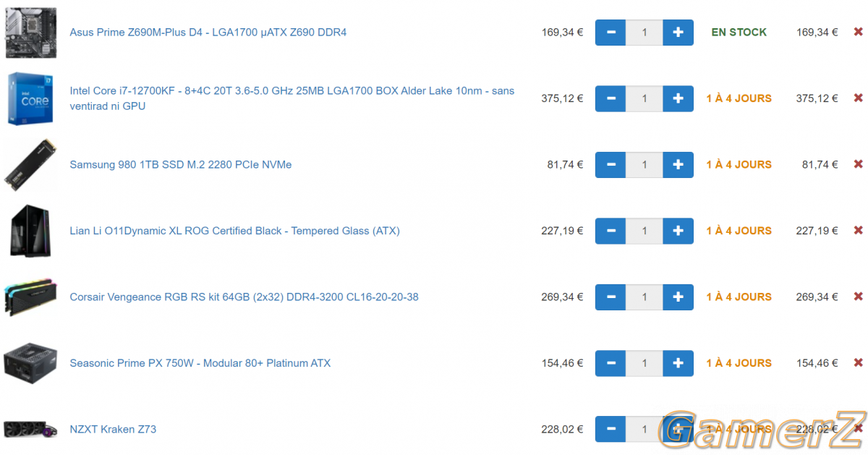Click the 228,02 € unit price for NZXT Kraken
The width and height of the screenshot is (868, 455).
(x=562, y=430)
